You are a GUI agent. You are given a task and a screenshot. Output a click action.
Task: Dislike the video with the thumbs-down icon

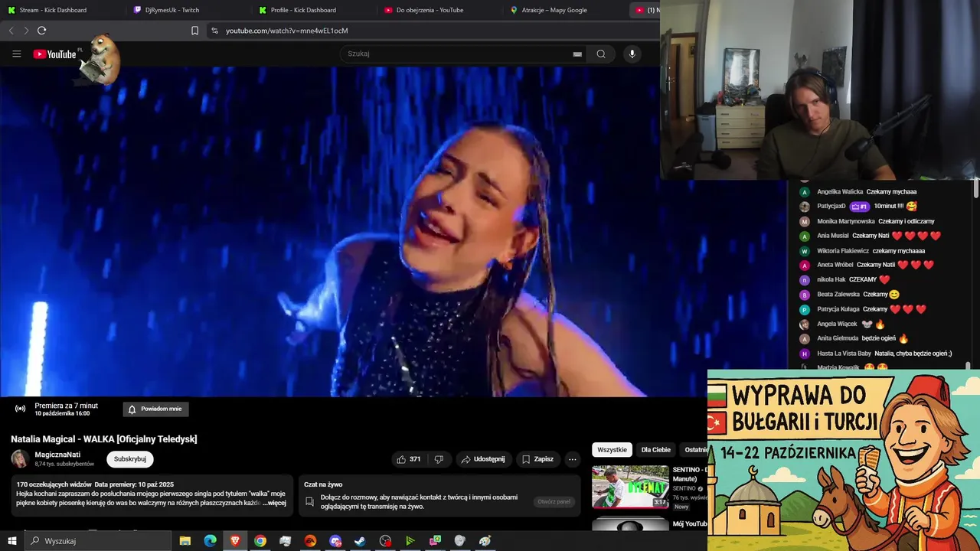439,459
